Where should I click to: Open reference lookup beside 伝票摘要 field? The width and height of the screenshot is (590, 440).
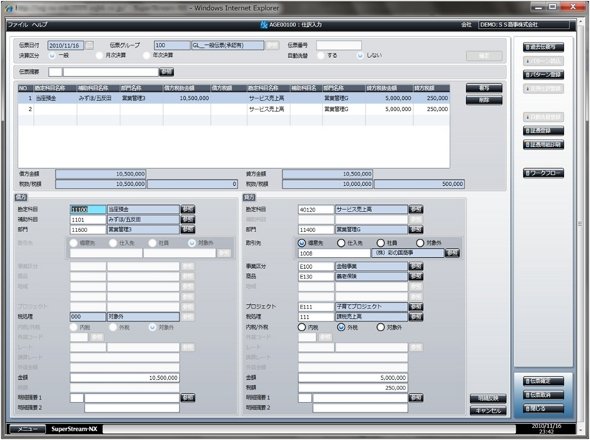pyautogui.click(x=166, y=72)
